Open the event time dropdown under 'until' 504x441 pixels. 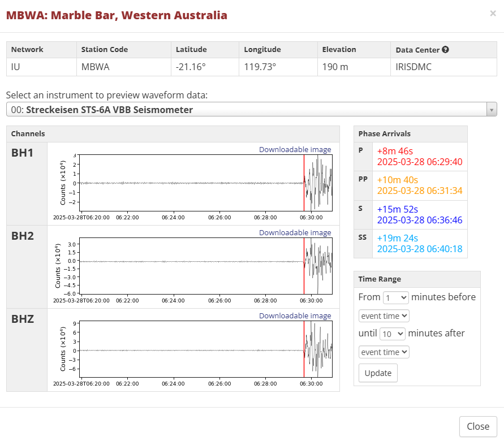(x=384, y=352)
